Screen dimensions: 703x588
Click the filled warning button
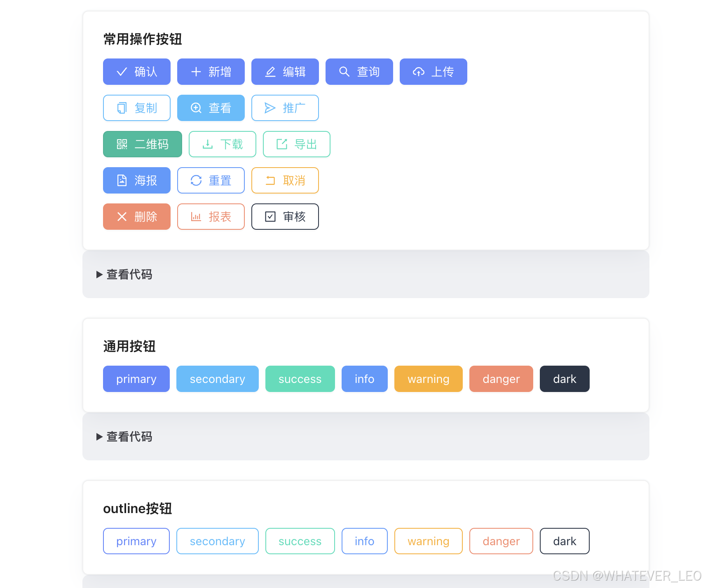coord(428,379)
